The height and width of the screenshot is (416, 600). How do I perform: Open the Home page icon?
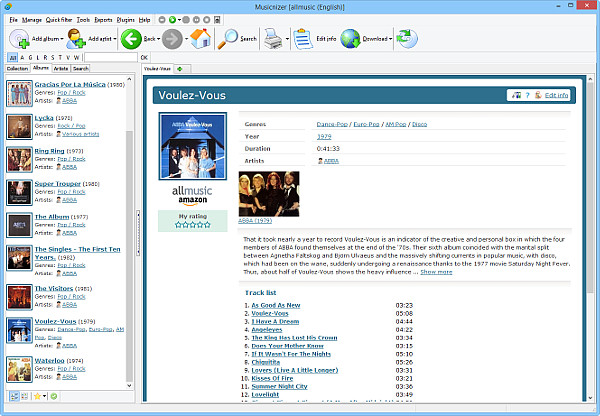coord(201,38)
